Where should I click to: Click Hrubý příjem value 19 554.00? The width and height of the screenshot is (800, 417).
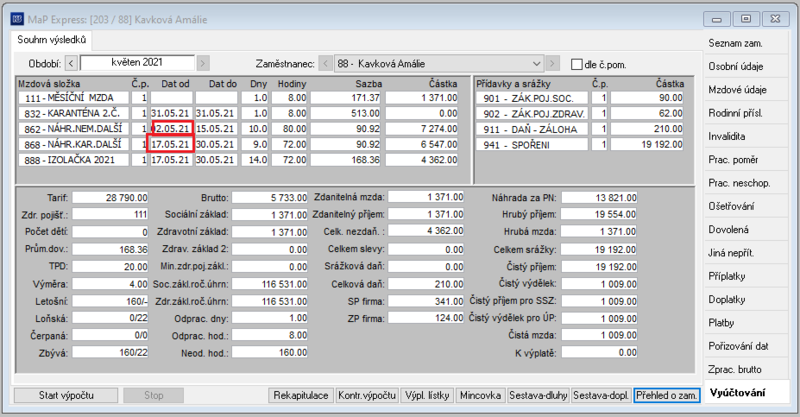pyautogui.click(x=599, y=215)
